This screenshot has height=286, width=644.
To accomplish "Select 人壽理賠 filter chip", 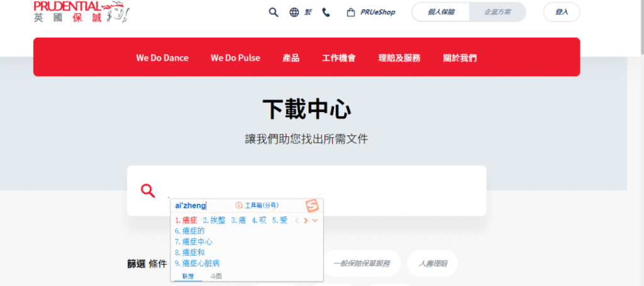I will coord(433,263).
